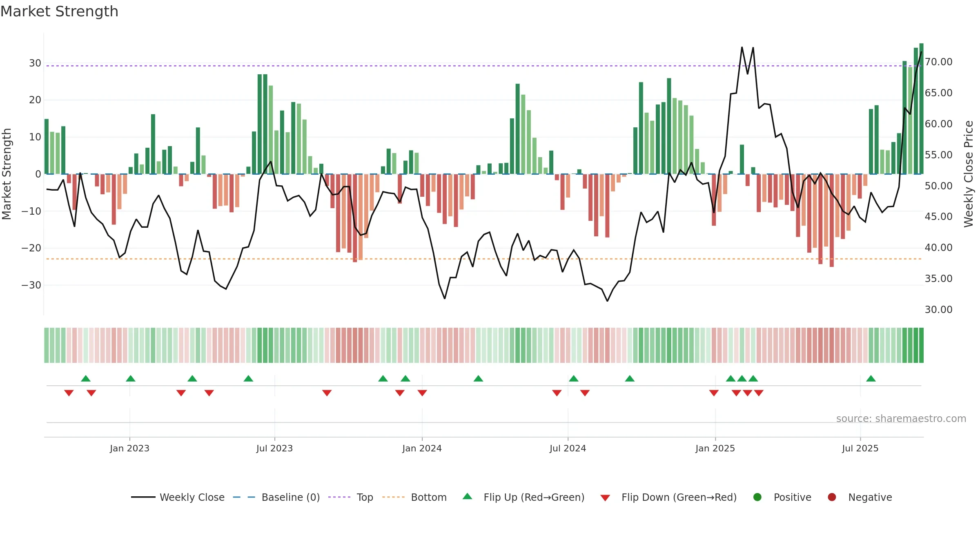
Task: Click the 45.00 price axis label
Action: [938, 217]
